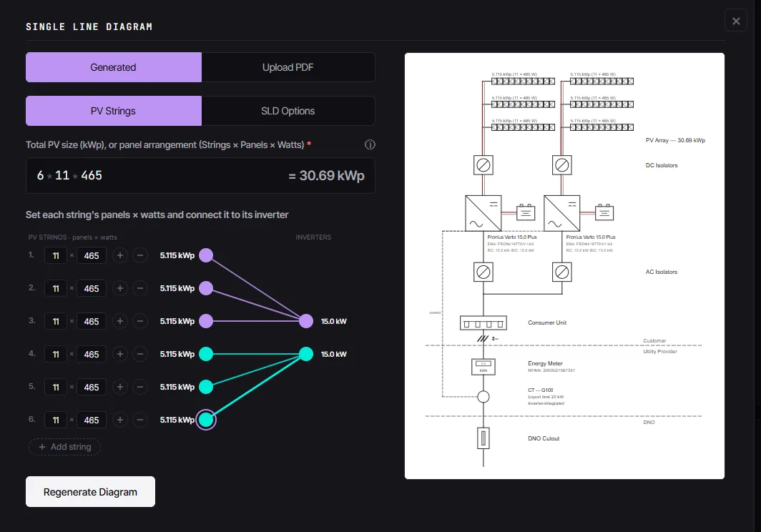Click panels field of string 6
Image resolution: width=761 pixels, height=532 pixels.
(x=56, y=420)
